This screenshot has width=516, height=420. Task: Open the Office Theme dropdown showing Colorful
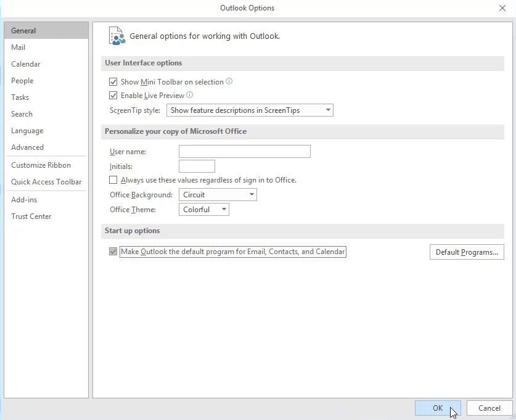(203, 209)
